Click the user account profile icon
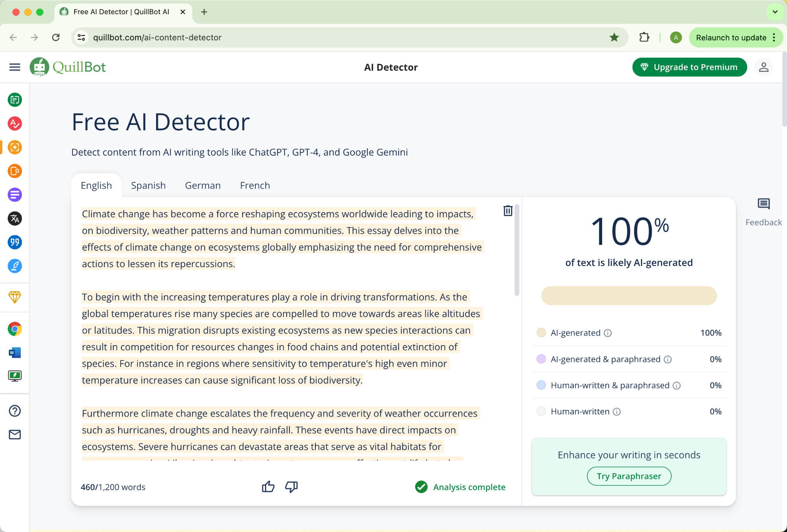The image size is (787, 532). pyautogui.click(x=764, y=67)
